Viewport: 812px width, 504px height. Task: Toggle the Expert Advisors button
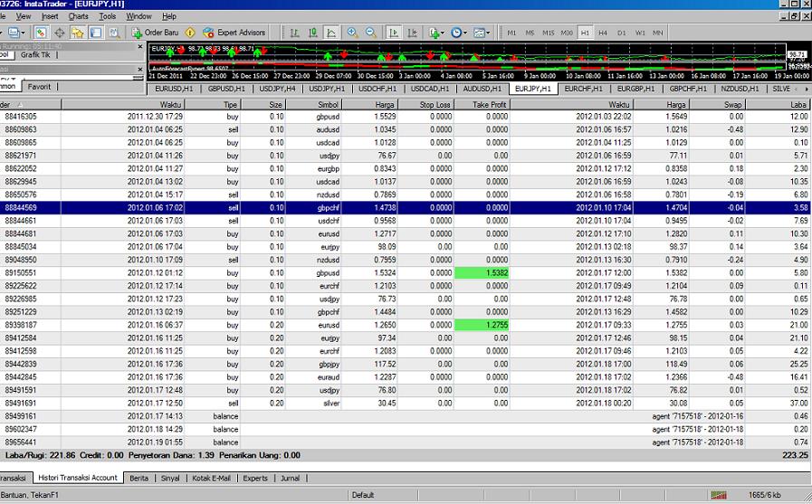click(234, 33)
